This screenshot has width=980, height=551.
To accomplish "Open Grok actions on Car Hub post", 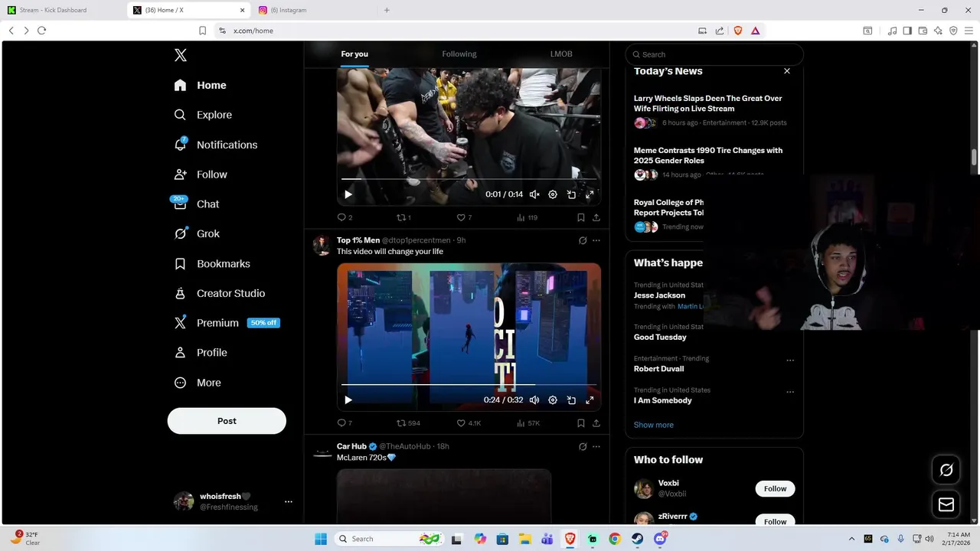I will click(x=583, y=446).
